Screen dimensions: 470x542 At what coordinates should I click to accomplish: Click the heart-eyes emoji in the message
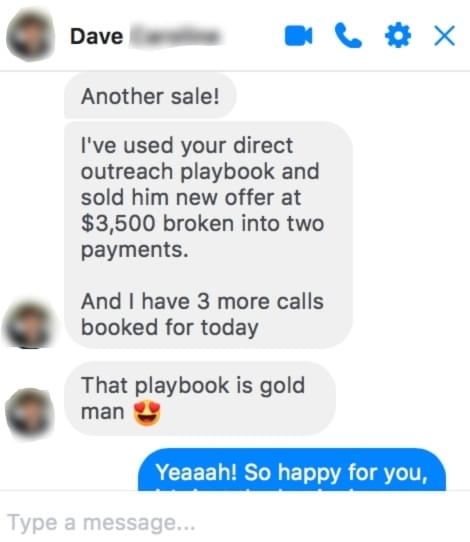tap(147, 412)
